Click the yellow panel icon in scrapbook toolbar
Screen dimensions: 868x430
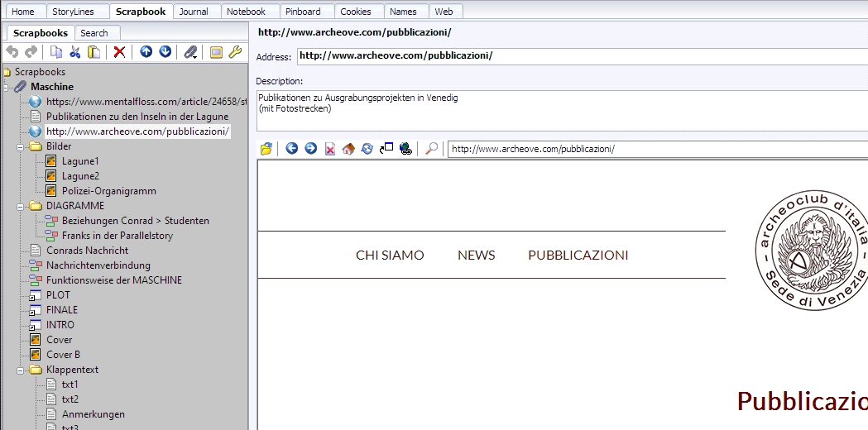coord(216,53)
